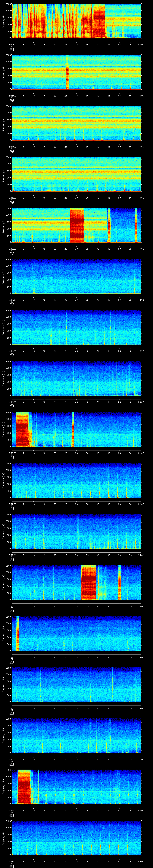Click the 54:00 end time label
Viewport: 153px width, 868px height.
click(x=141, y=606)
